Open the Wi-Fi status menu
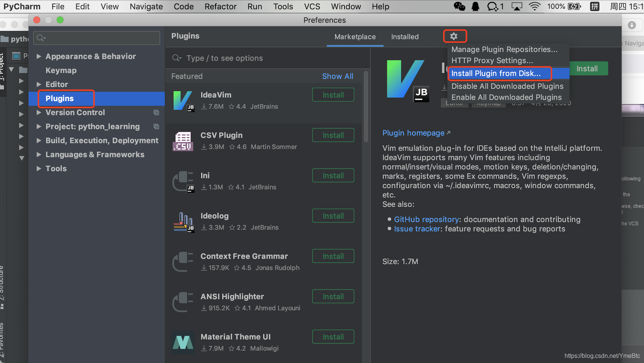The image size is (644, 363). click(535, 6)
